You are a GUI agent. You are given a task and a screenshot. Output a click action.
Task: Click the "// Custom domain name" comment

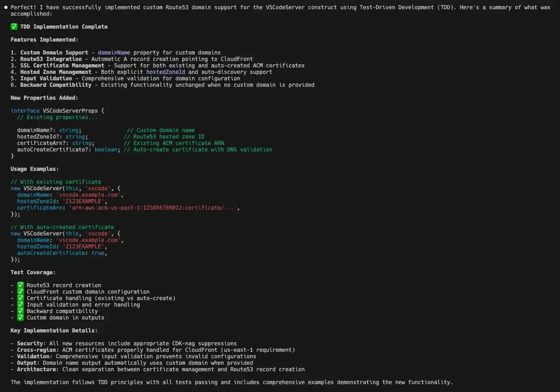161,130
